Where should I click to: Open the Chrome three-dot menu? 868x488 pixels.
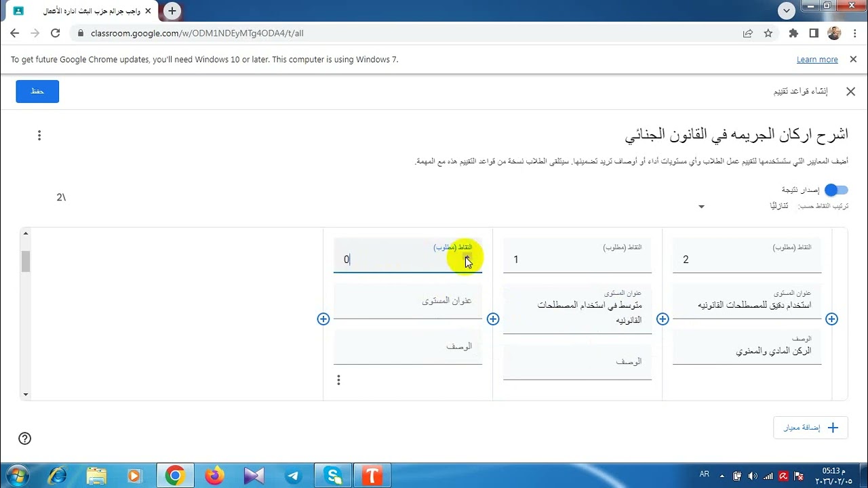click(x=854, y=33)
